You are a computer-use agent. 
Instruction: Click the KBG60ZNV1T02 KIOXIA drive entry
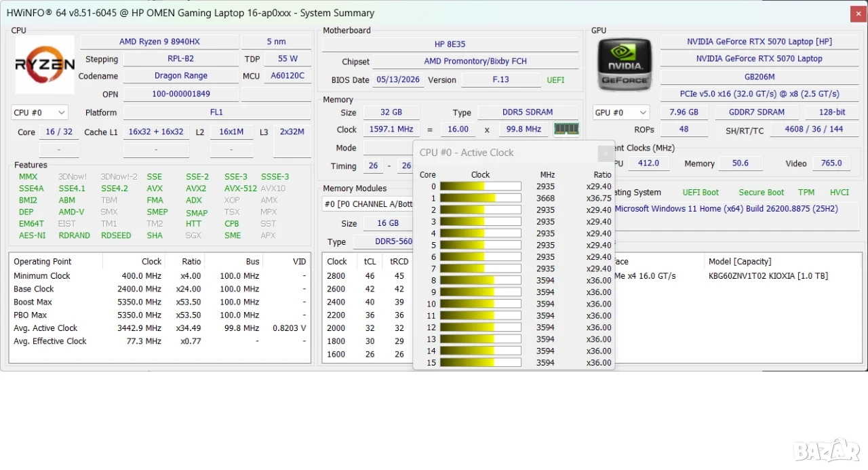click(x=768, y=276)
